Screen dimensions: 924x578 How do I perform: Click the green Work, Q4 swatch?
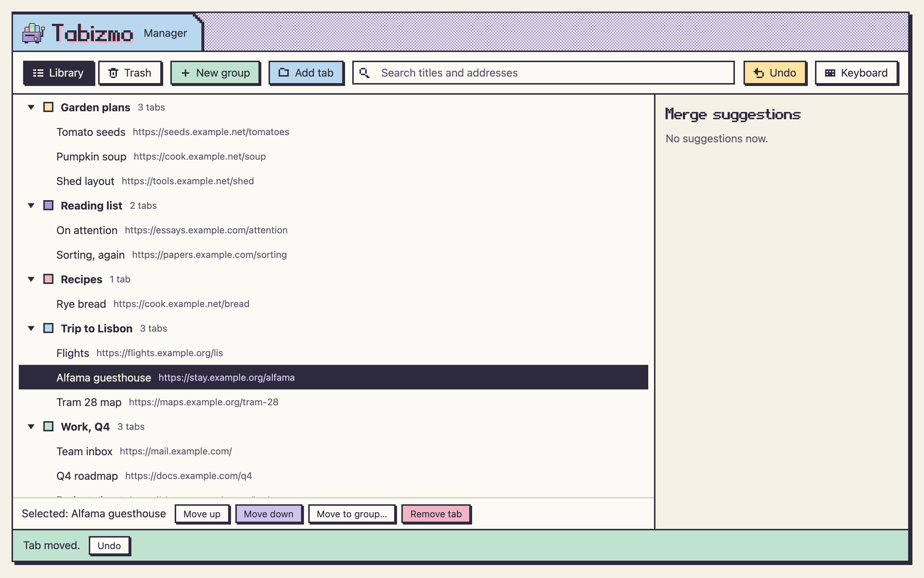click(x=48, y=426)
